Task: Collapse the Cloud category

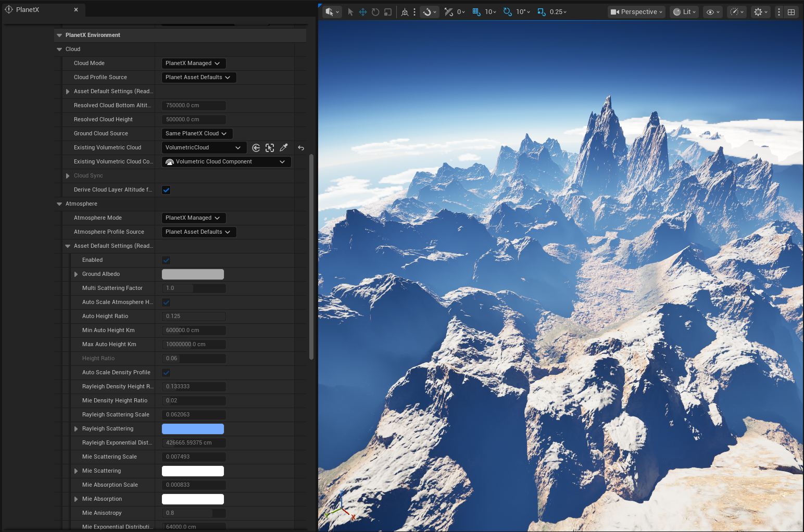Action: click(x=59, y=49)
